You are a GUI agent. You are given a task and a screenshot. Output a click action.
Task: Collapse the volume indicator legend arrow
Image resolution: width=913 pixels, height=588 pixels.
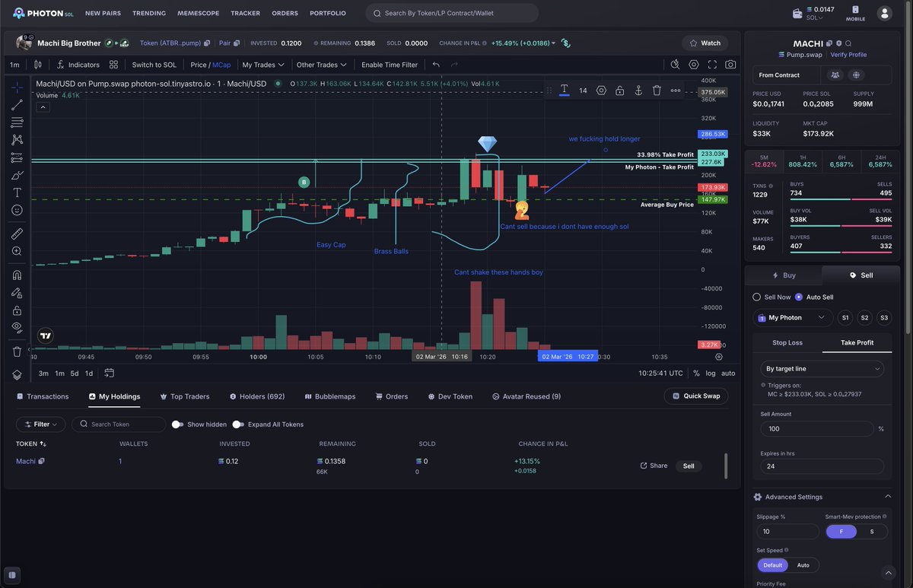(43, 107)
